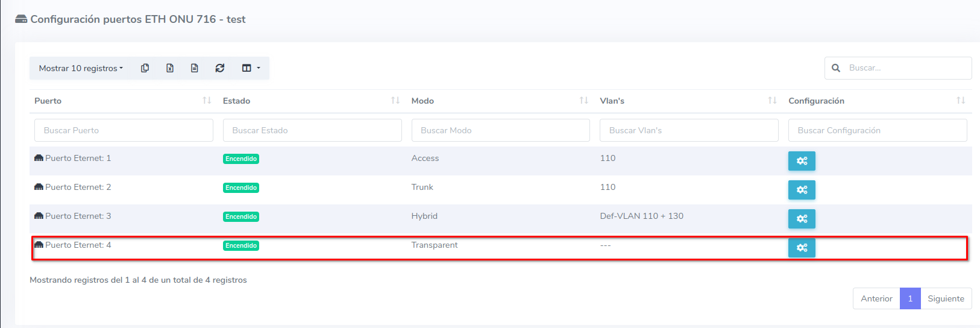Open settings for Puerto Eternet 2
The image size is (980, 328).
[802, 190]
